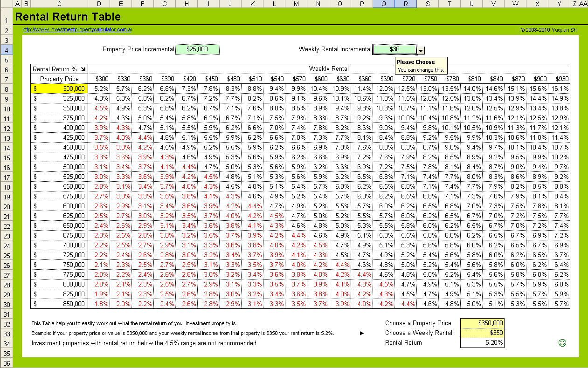Click the 16.1% cell in the 300,000 row
This screenshot has height=368, width=588.
pyautogui.click(x=559, y=89)
